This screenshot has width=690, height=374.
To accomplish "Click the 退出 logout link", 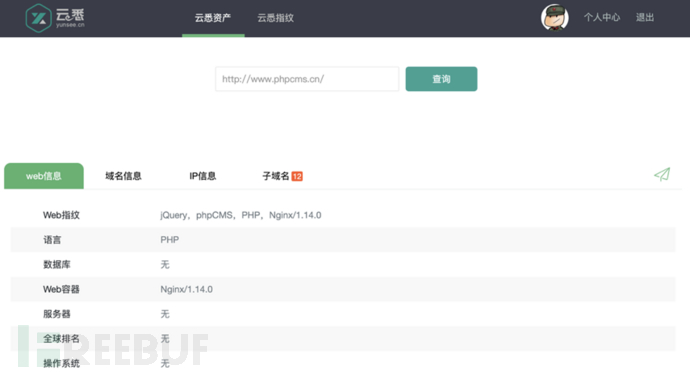I will point(645,18).
